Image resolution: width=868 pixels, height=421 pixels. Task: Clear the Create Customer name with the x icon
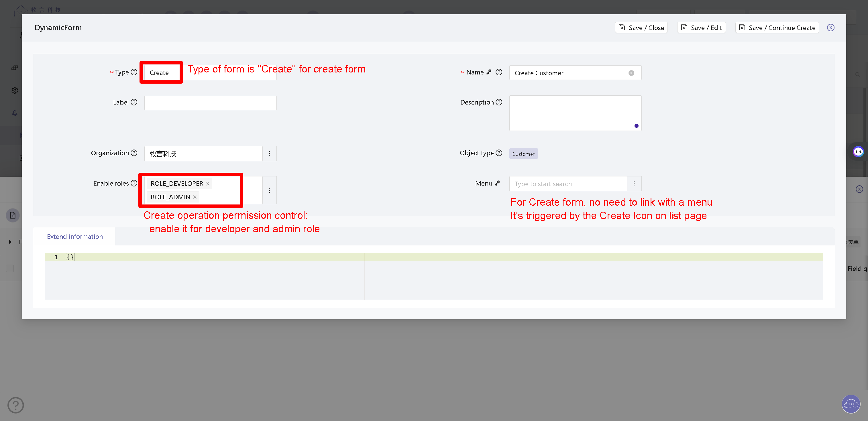[631, 73]
